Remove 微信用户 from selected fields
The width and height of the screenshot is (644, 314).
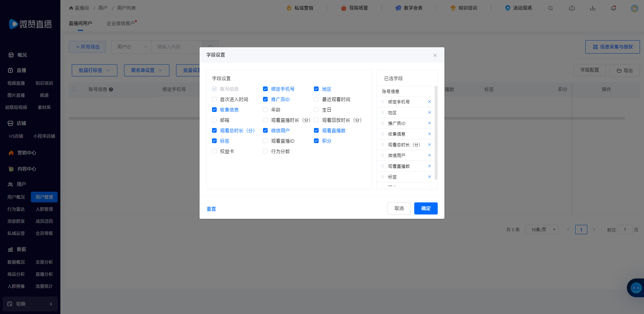[429, 155]
